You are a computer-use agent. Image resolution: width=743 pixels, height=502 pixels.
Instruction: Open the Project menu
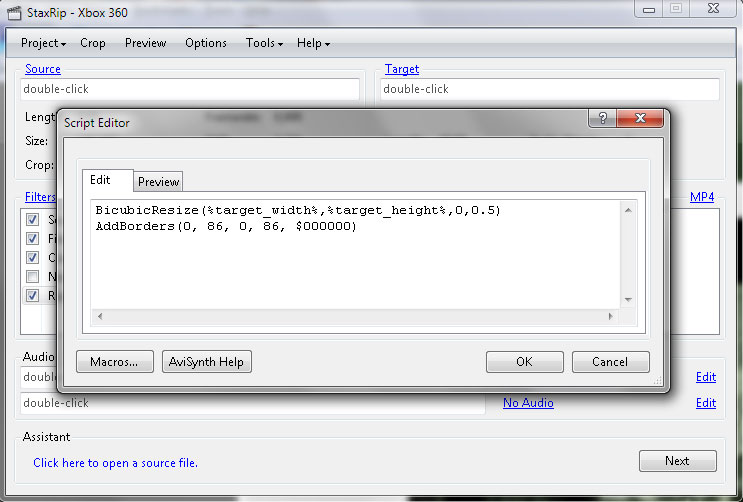[43, 43]
